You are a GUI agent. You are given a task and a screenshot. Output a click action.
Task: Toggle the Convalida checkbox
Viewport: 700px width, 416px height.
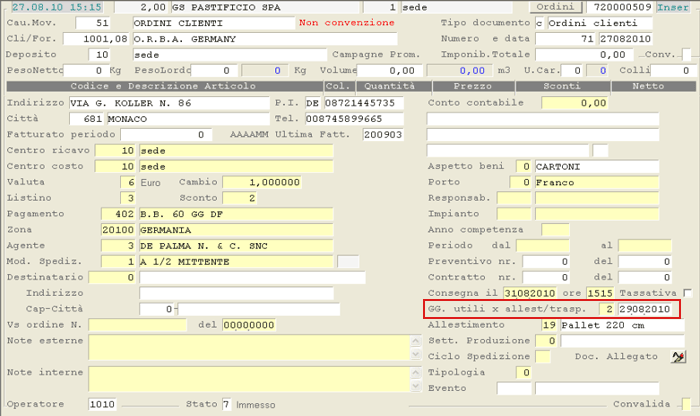click(686, 404)
